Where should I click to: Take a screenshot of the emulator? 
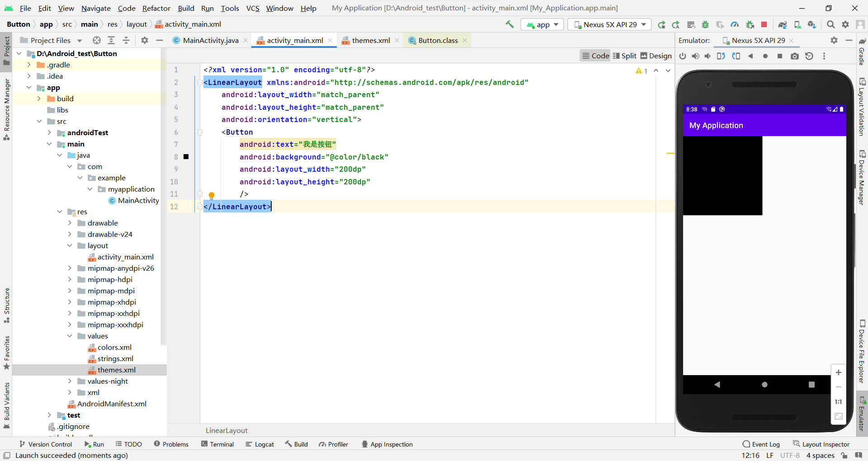tap(794, 56)
